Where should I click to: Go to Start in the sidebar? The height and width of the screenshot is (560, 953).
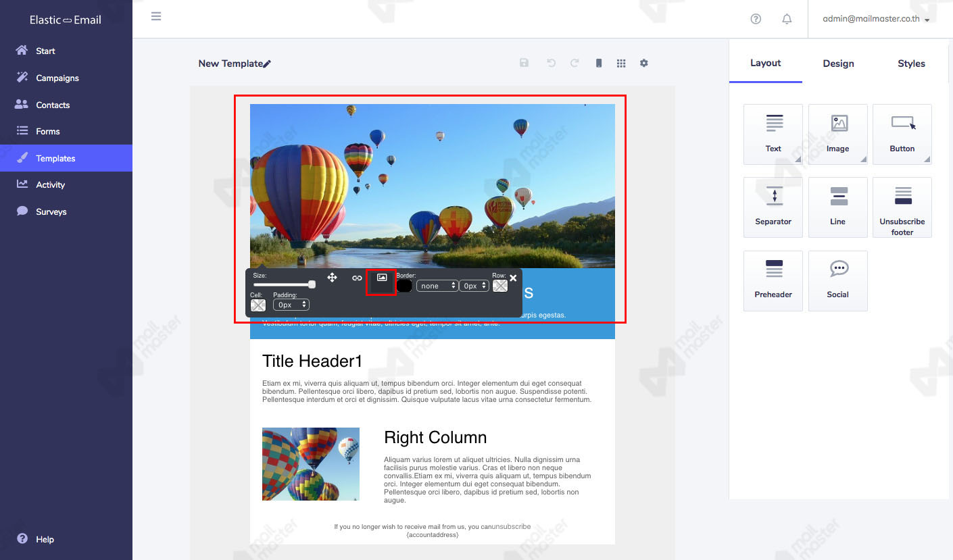click(x=66, y=51)
